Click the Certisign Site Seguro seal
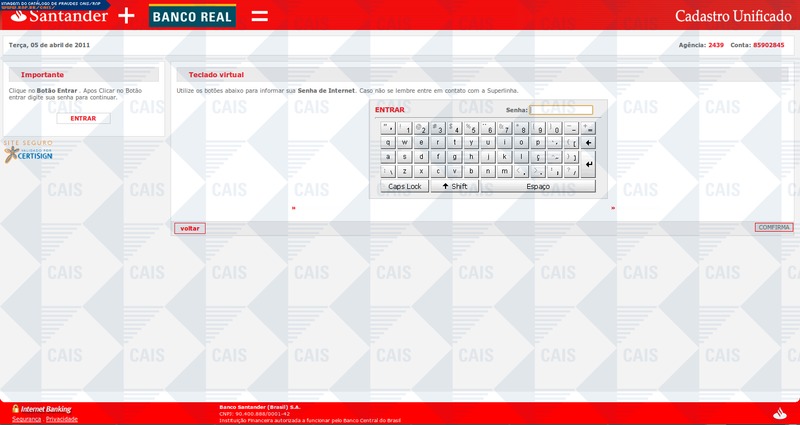This screenshot has height=425, width=800. 29,151
